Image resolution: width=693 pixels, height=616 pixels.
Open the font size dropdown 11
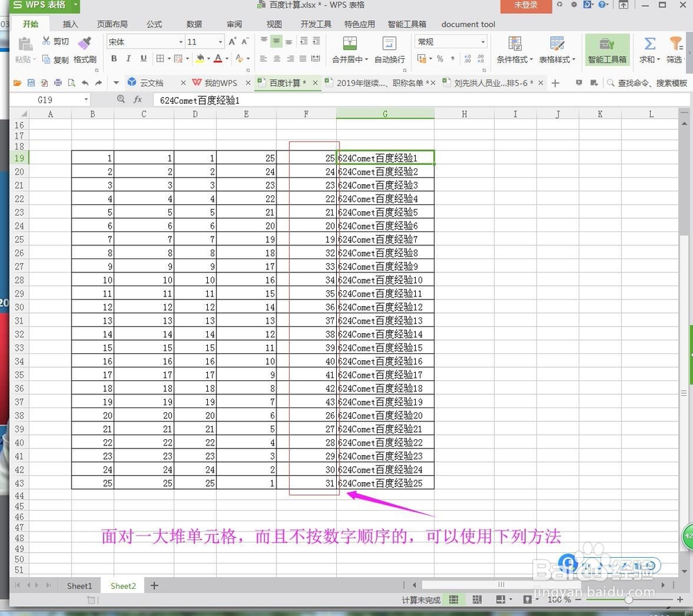(220, 42)
